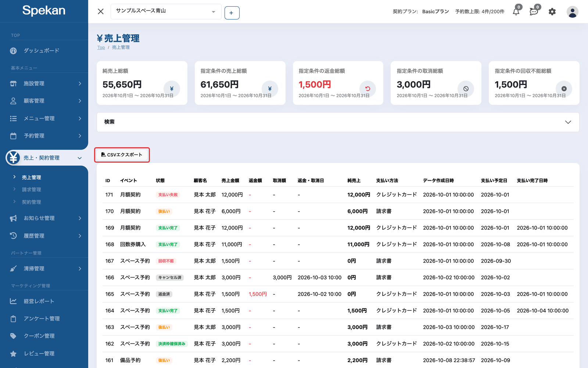Click the CSVエクスポート button
Viewport: 588px width, 368px height.
coord(122,155)
